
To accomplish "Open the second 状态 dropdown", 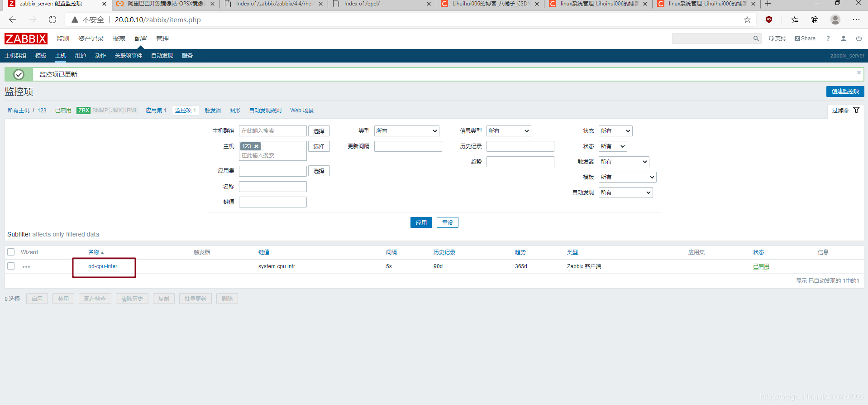I will coord(613,146).
